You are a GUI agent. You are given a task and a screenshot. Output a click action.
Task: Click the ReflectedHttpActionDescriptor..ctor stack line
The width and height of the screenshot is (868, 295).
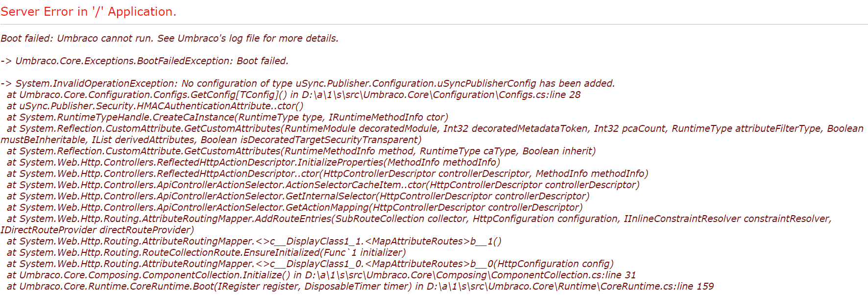(x=327, y=173)
